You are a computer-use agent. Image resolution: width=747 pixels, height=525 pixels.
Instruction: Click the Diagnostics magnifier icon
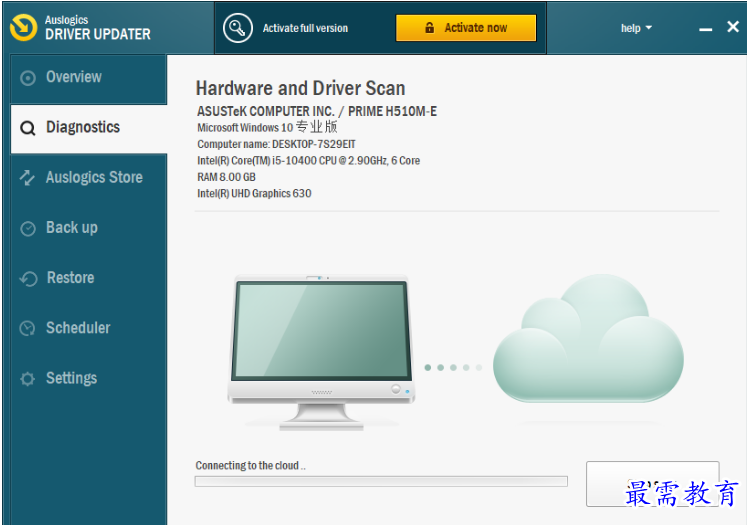coord(28,128)
